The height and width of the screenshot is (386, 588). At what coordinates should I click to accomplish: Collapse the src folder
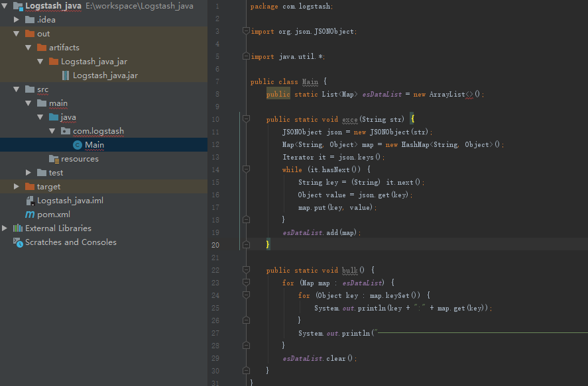click(x=17, y=89)
